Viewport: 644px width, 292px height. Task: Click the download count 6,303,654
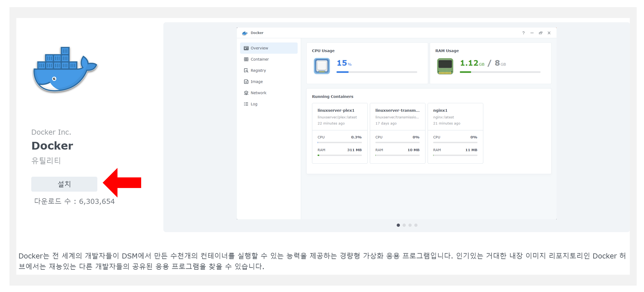(97, 202)
